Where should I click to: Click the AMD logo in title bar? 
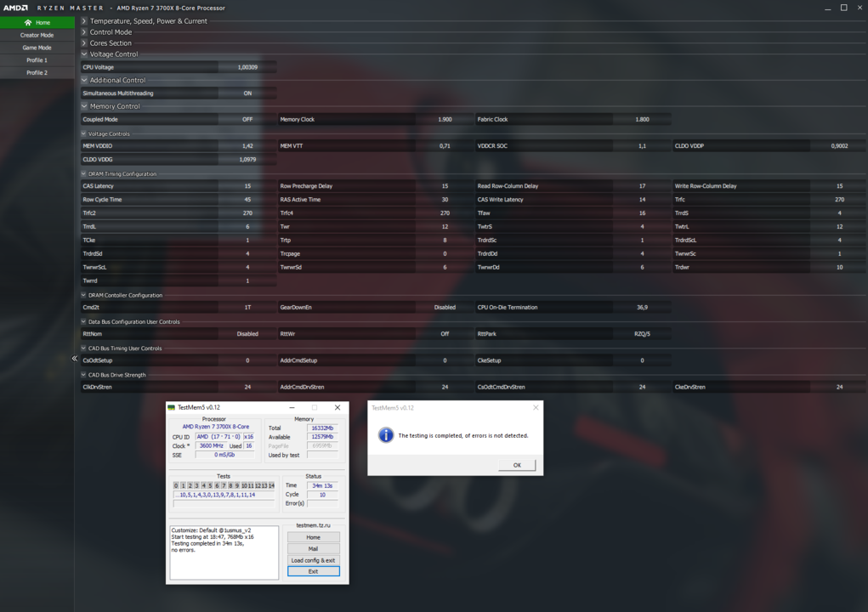click(x=15, y=8)
